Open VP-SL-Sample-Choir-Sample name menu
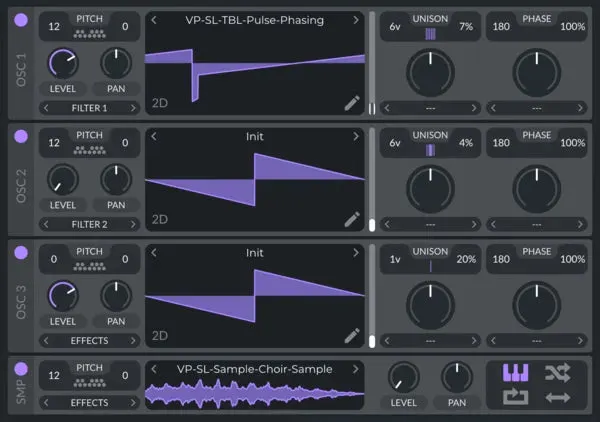Image resolution: width=600 pixels, height=422 pixels. coord(254,369)
